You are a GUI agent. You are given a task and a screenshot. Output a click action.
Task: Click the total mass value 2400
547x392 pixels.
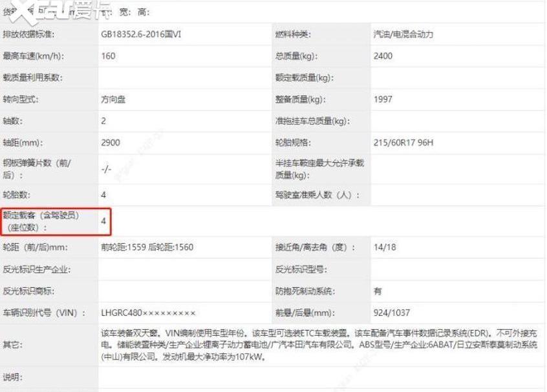[383, 56]
